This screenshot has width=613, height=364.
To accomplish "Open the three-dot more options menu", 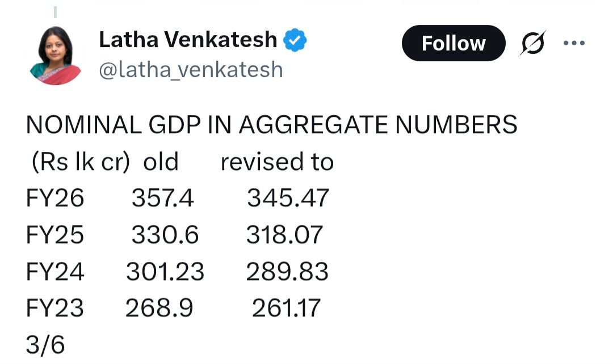I will (574, 43).
